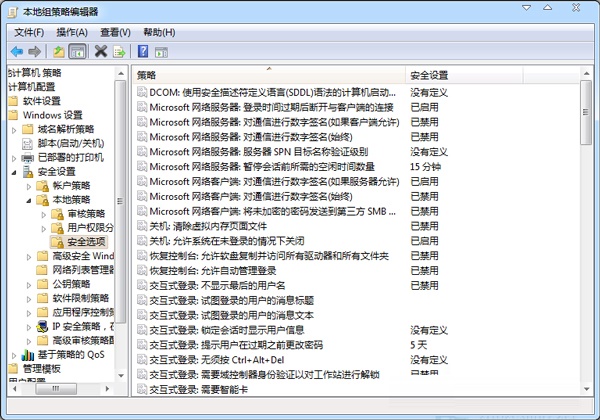Open the 帮助(H) menu
Image resolution: width=600 pixels, height=420 pixels.
(159, 32)
